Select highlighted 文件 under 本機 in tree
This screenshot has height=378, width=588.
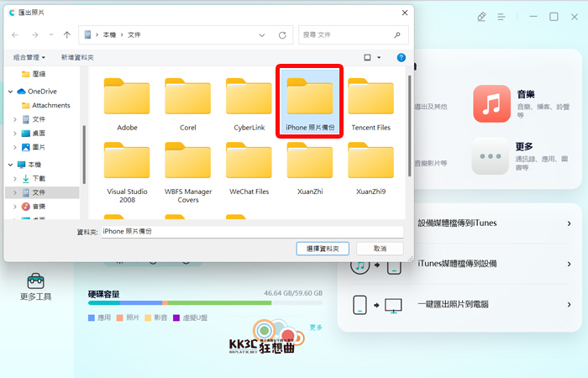coord(42,192)
